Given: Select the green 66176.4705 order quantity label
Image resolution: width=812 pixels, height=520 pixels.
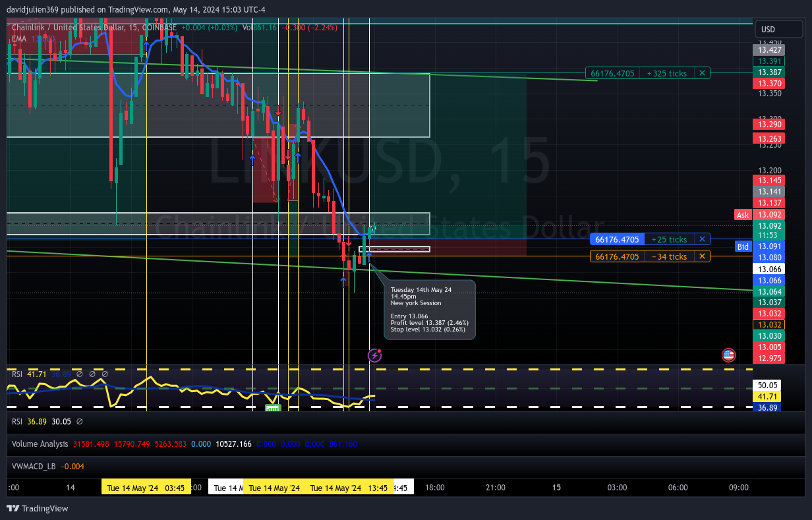Looking at the screenshot, I should (x=613, y=73).
